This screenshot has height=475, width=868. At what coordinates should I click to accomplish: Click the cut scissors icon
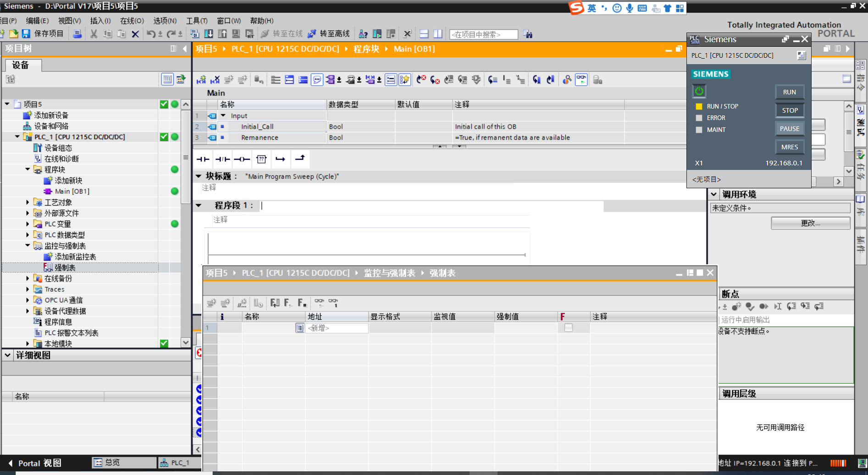click(x=94, y=34)
